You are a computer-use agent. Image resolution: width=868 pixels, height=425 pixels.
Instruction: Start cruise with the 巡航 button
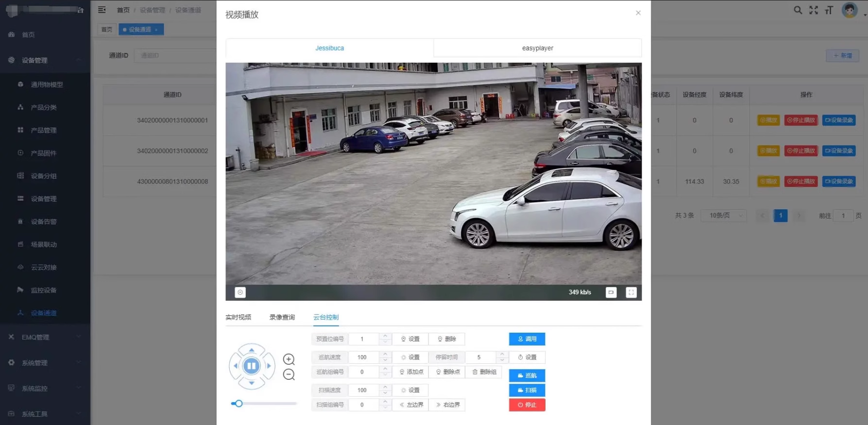pos(527,375)
